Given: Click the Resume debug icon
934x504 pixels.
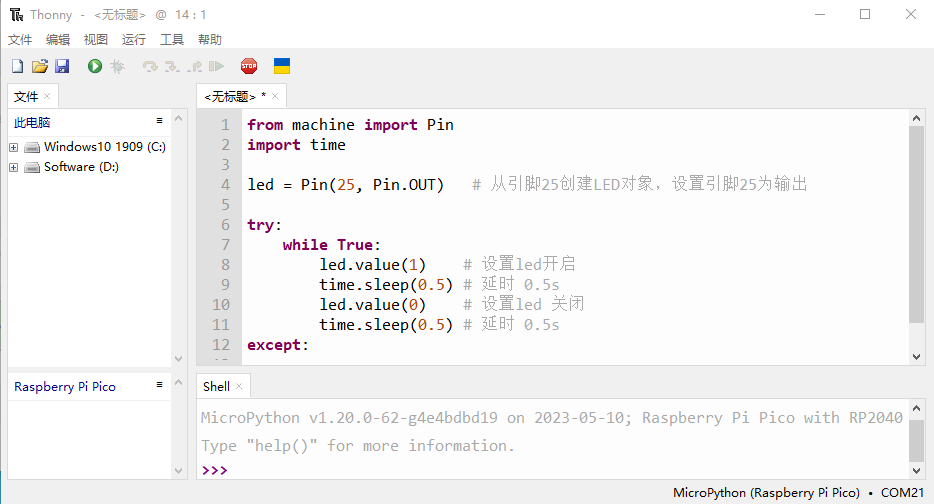Looking at the screenshot, I should pyautogui.click(x=216, y=66).
